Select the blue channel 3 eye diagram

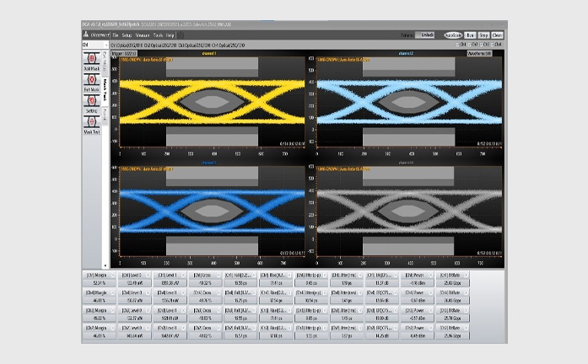click(x=213, y=211)
